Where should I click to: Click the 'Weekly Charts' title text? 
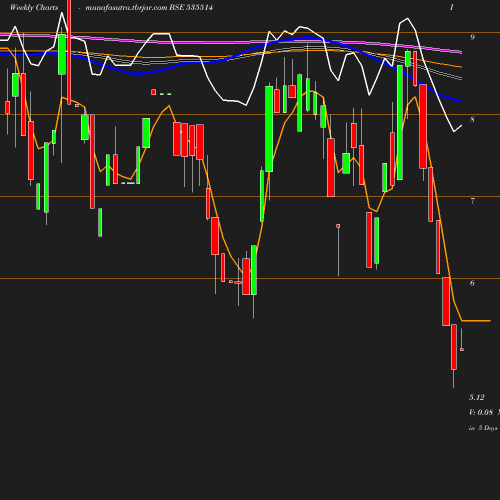(34, 7)
